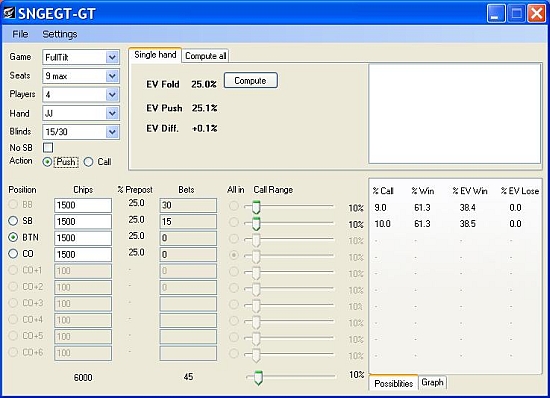This screenshot has width=550, height=398.
Task: Maximize the SNGEGT-GT window
Action: pos(516,13)
